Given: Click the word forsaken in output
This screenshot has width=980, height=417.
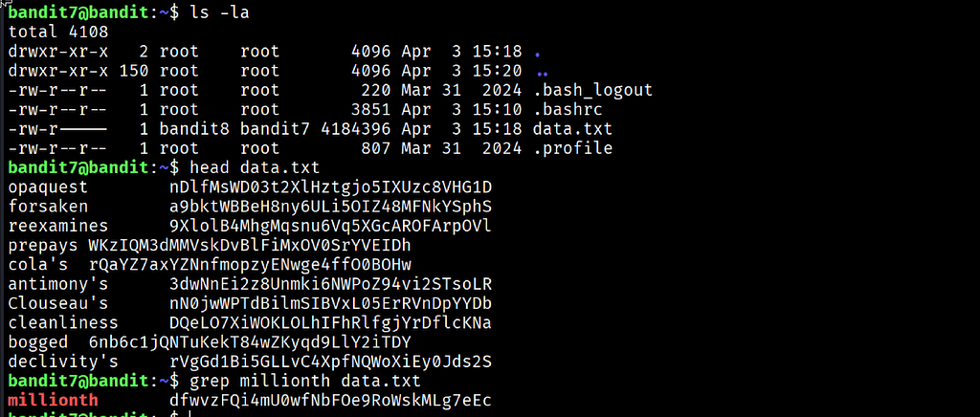Looking at the screenshot, I should [48, 207].
